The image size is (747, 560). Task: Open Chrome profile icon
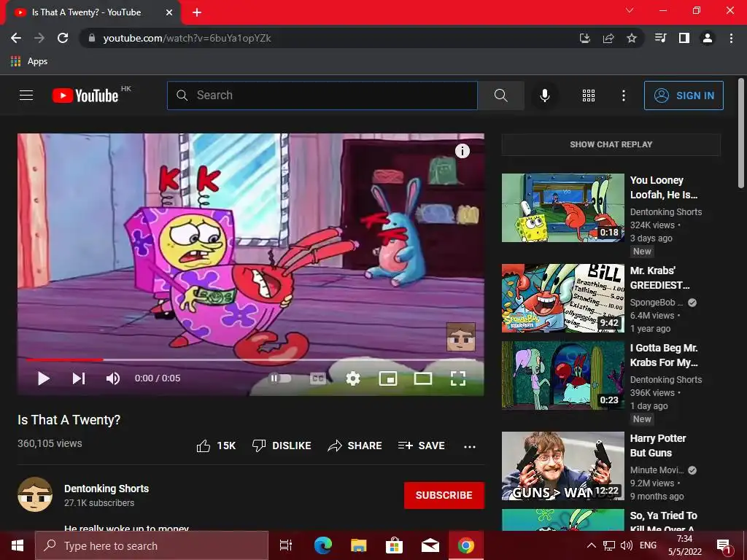coord(708,38)
